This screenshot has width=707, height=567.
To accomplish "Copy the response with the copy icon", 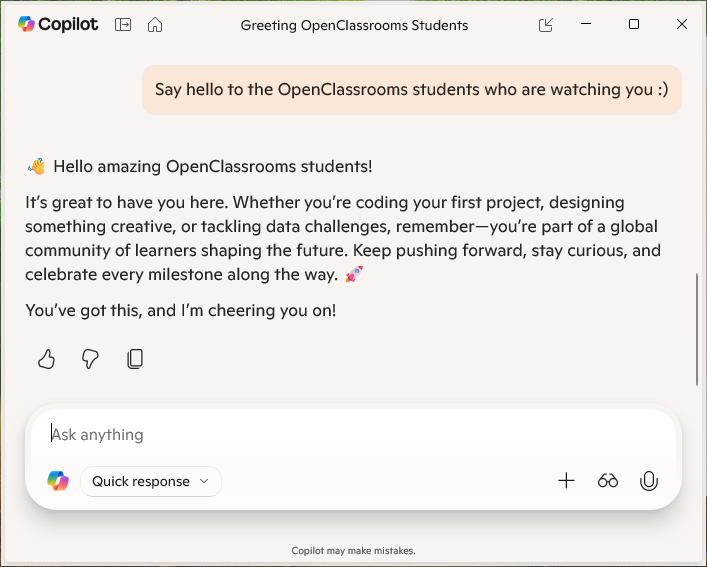I will 135,359.
